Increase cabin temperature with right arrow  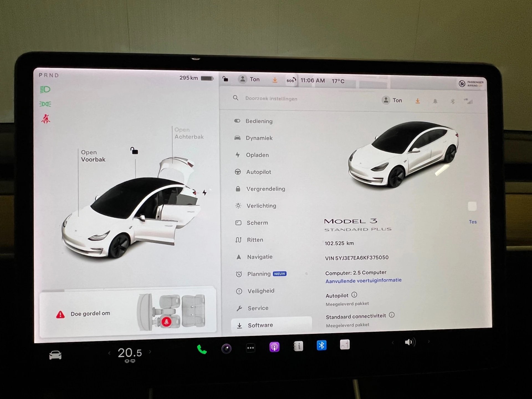[150, 352]
